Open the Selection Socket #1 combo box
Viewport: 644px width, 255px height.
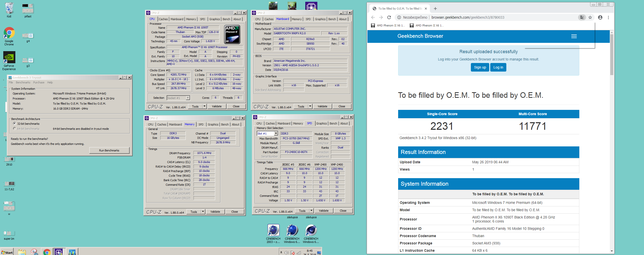coord(178,98)
